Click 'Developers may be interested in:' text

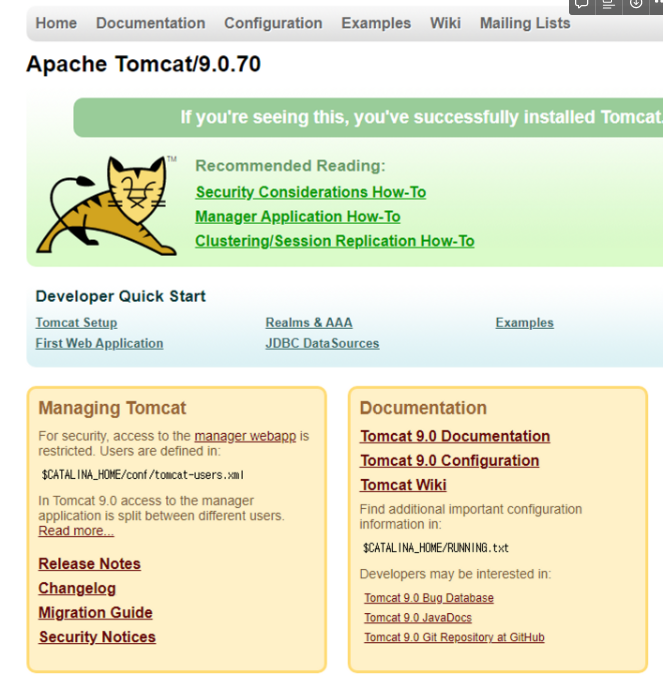click(x=455, y=574)
